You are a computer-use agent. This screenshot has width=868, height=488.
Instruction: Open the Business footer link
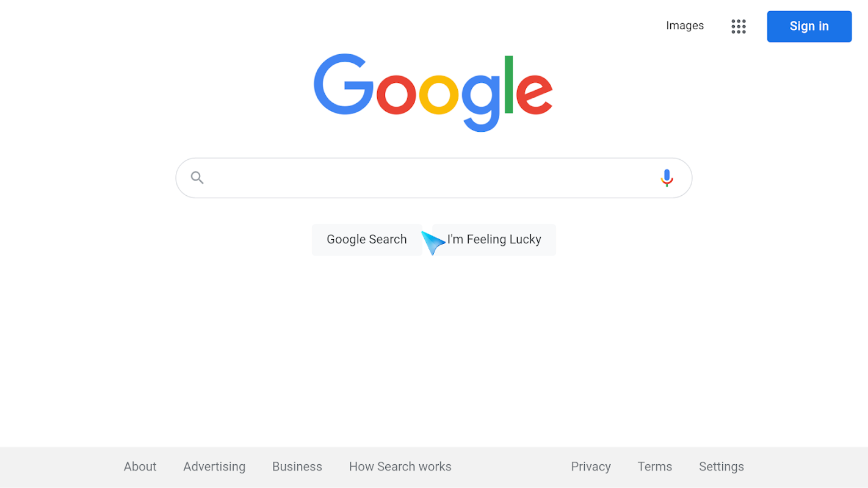[297, 467]
